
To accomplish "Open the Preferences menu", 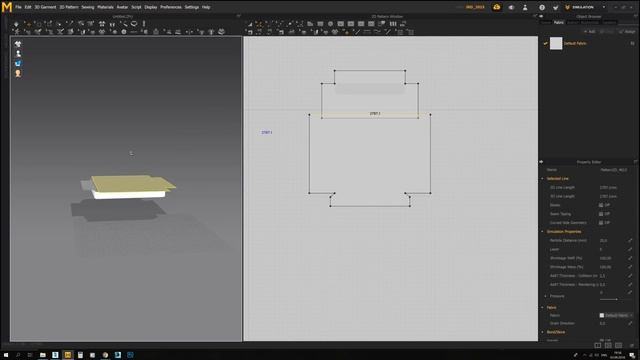I will pyautogui.click(x=171, y=7).
